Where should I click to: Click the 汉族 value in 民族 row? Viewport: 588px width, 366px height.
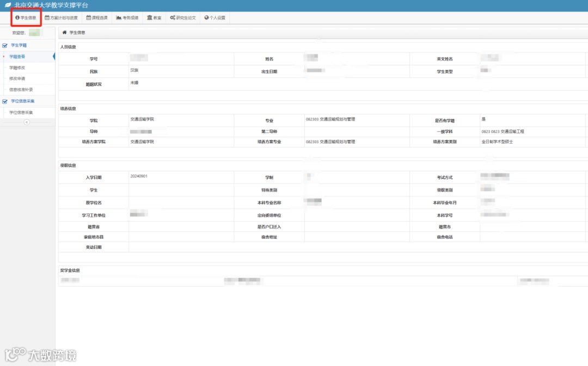pos(134,70)
